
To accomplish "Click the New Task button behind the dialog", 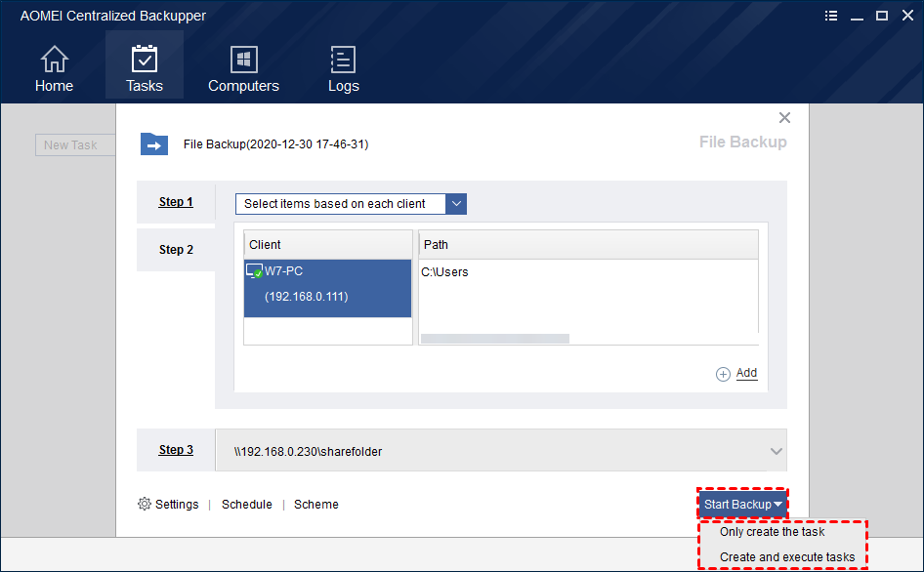I will pos(75,144).
